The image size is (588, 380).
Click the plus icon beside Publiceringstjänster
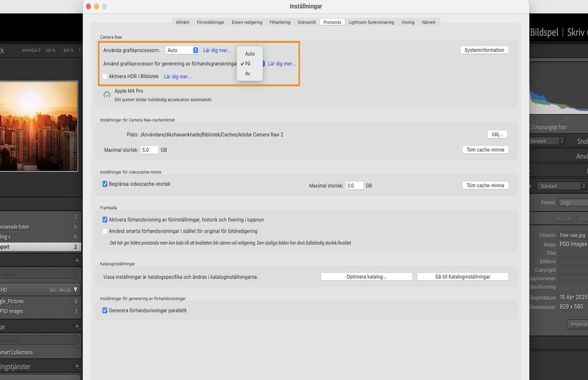pyautogui.click(x=77, y=366)
